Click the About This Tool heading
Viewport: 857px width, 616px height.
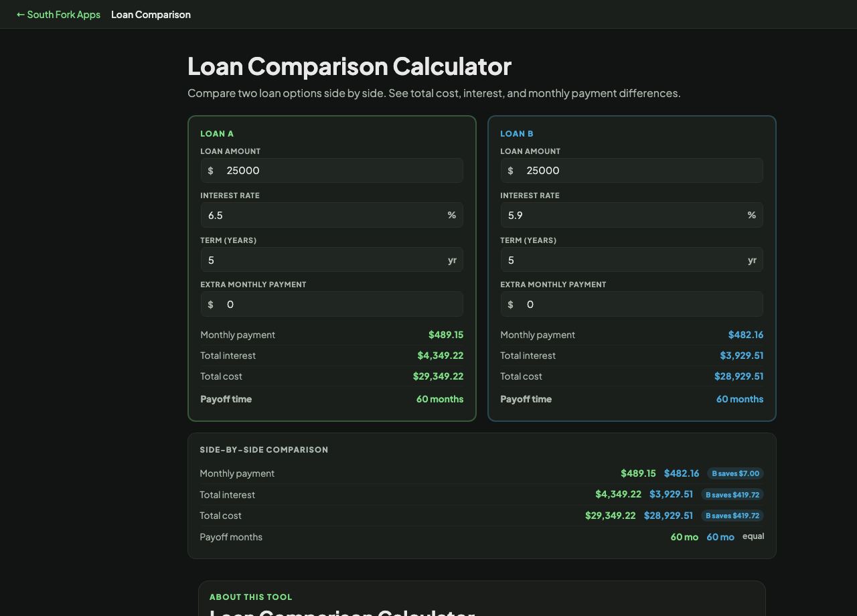pyautogui.click(x=251, y=597)
